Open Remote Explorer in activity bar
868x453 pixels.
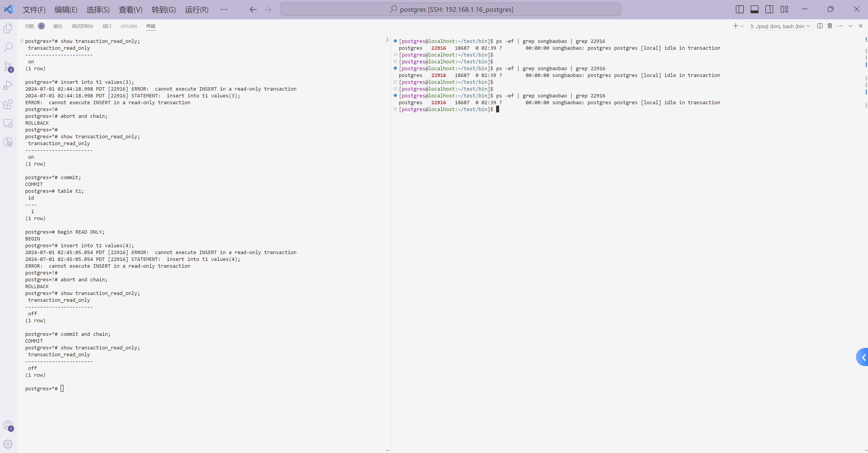pos(8,124)
